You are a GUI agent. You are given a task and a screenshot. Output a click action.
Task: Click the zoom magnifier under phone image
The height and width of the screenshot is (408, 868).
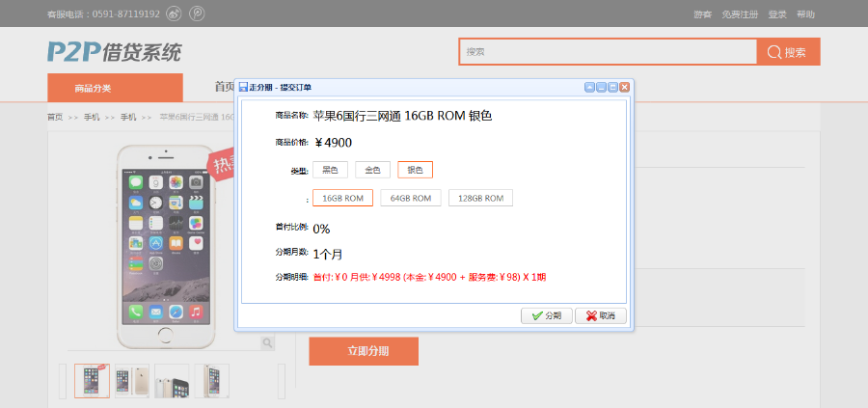click(267, 343)
